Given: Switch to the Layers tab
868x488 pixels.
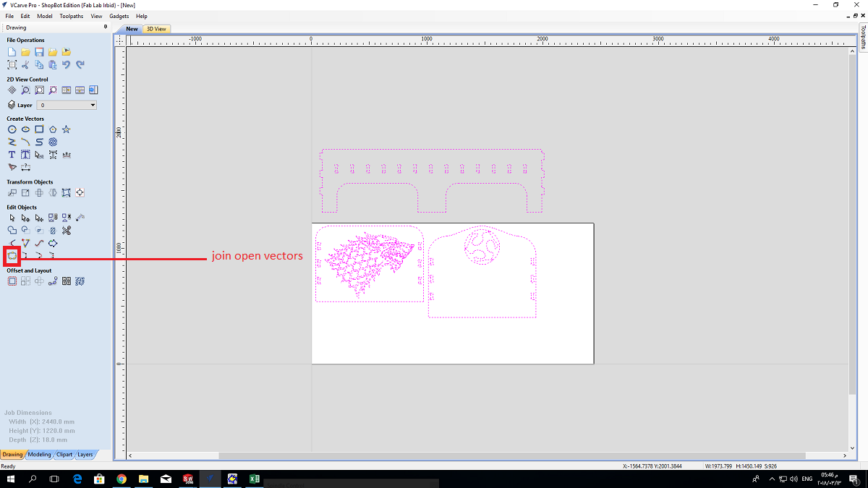Looking at the screenshot, I should click(x=85, y=455).
